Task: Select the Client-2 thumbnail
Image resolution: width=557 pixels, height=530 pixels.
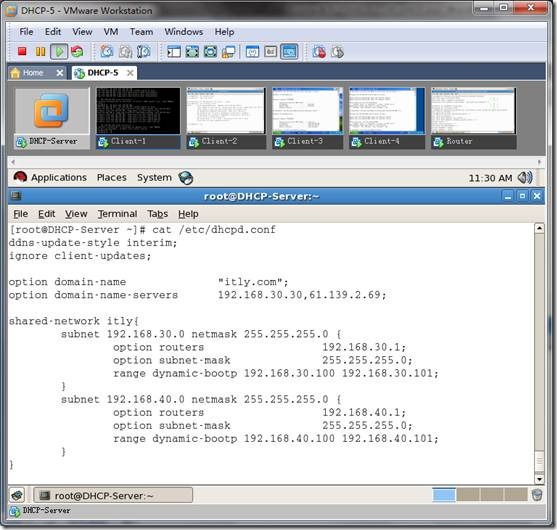Action: tap(226, 118)
